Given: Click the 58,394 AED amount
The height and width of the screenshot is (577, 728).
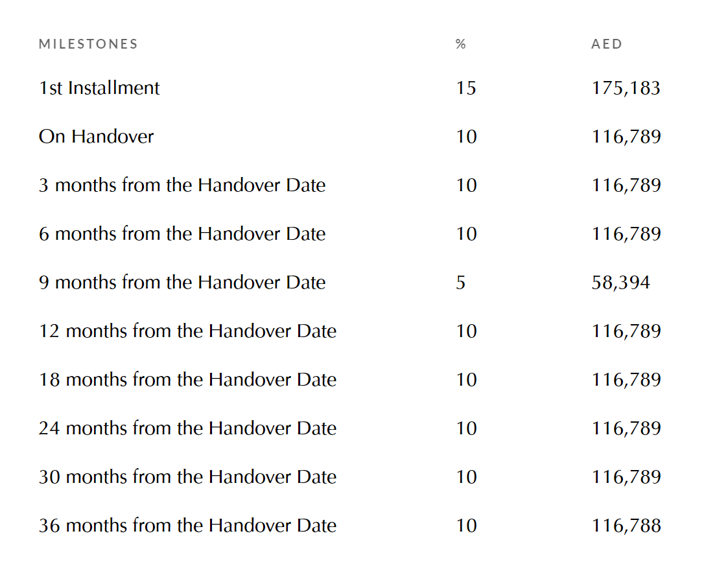Looking at the screenshot, I should pyautogui.click(x=621, y=283).
